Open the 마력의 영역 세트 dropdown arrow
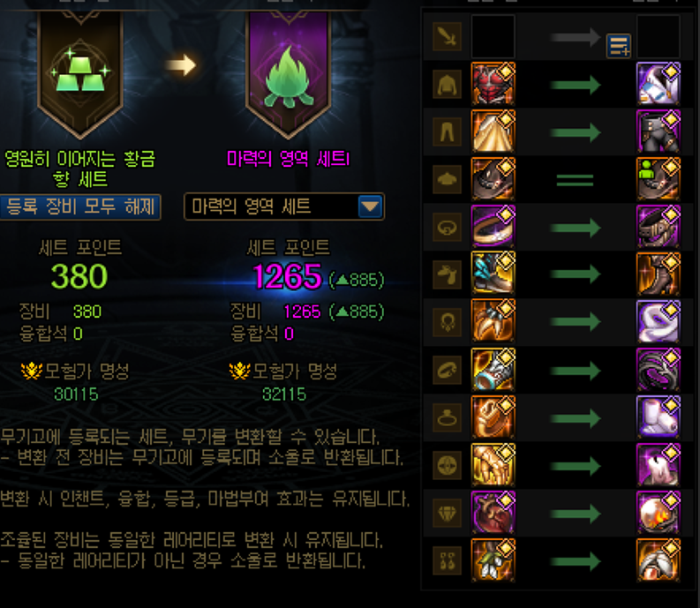The height and width of the screenshot is (608, 700). (370, 206)
